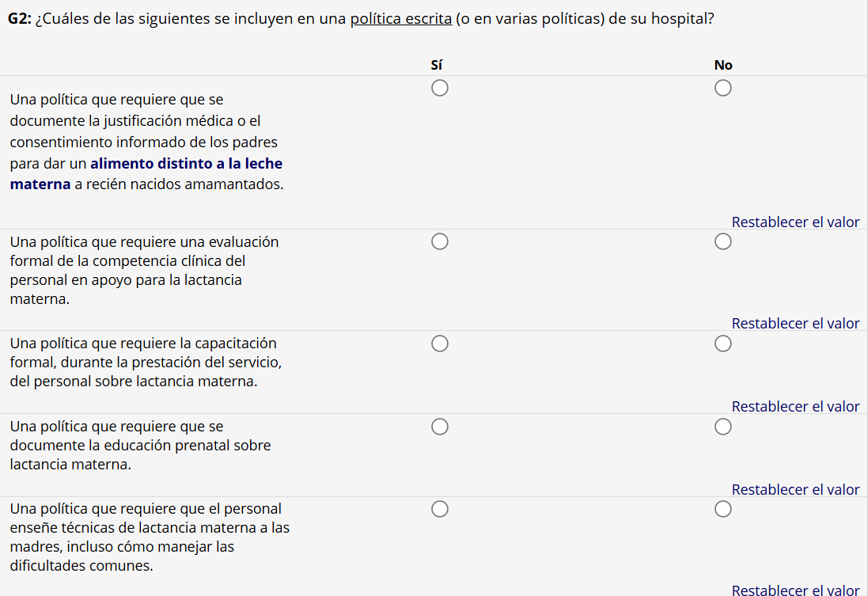This screenshot has width=868, height=596.
Task: Reset the breastfeeding techniques row answer
Action: click(x=795, y=590)
